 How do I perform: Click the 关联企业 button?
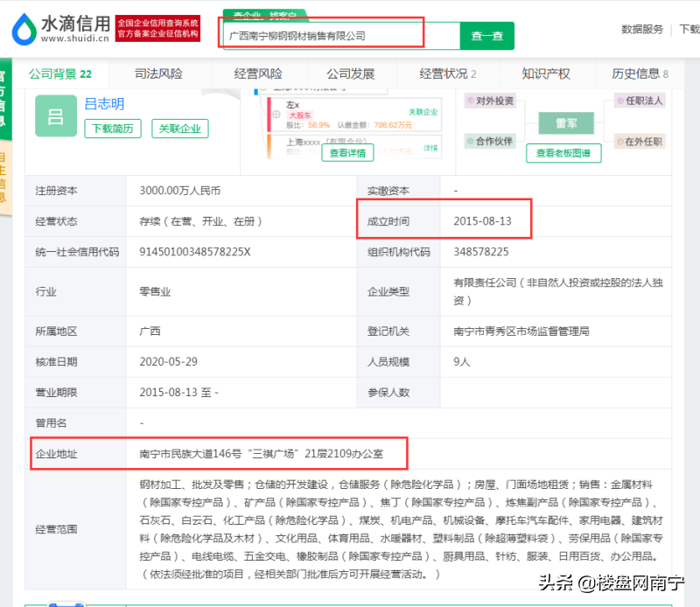point(180,129)
